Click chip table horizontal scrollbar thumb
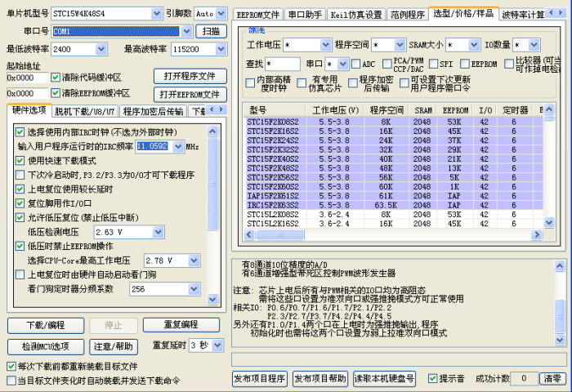Viewport: 572px width, 392px height. pyautogui.click(x=279, y=234)
